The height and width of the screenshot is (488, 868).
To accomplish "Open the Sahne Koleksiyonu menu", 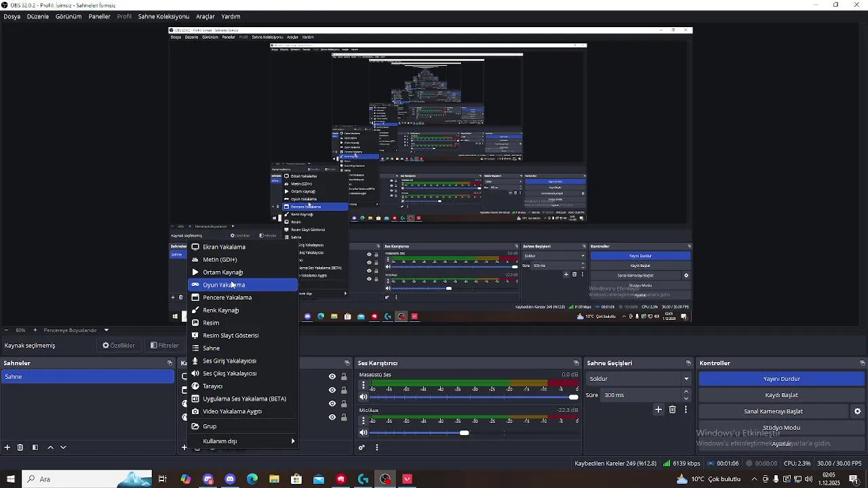I will 163,16.
